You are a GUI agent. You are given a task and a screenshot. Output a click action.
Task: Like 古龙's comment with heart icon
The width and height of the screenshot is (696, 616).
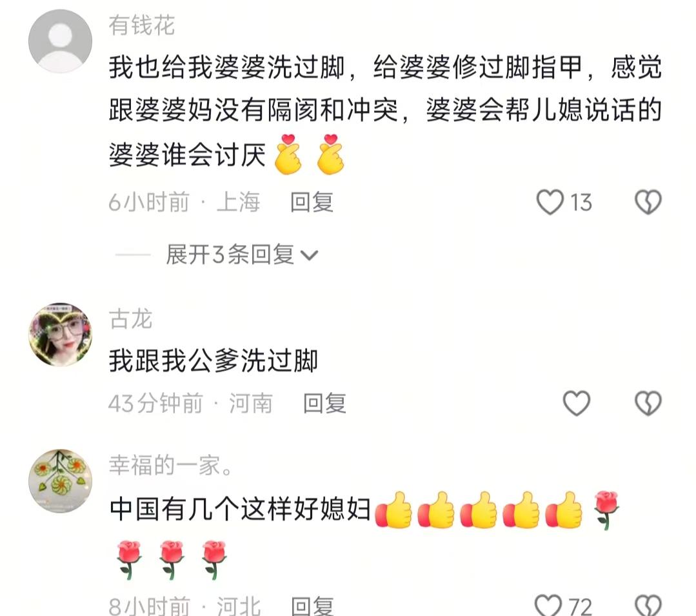(576, 403)
